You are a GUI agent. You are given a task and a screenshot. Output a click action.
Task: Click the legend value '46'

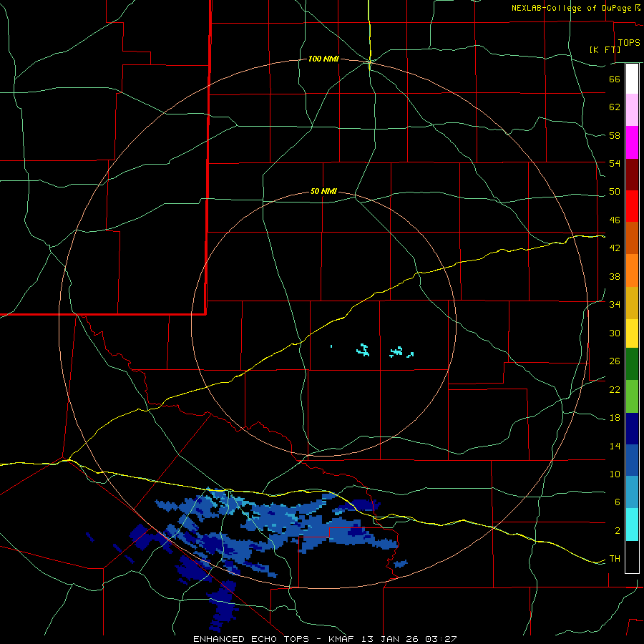coord(615,220)
